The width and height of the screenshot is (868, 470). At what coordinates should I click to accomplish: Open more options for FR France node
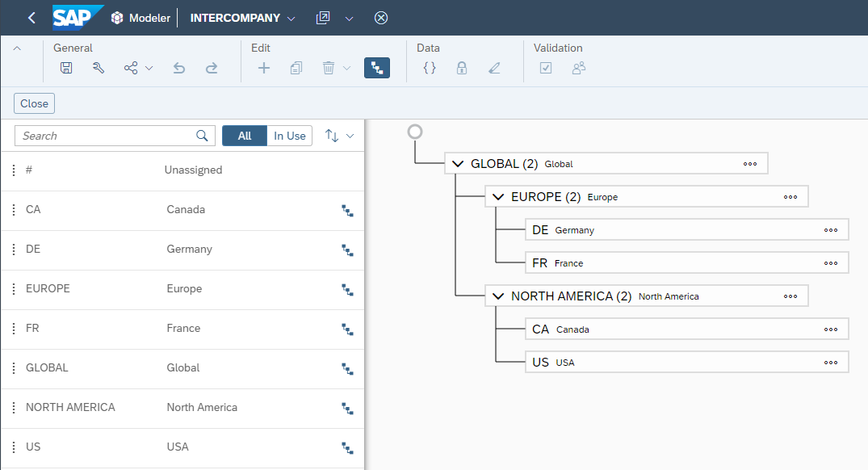[831, 263]
